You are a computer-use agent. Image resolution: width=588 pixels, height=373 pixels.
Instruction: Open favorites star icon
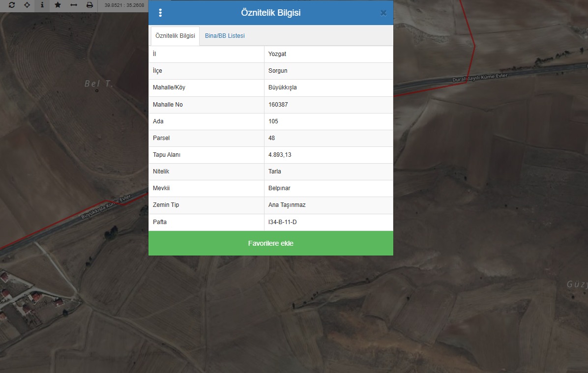(58, 5)
